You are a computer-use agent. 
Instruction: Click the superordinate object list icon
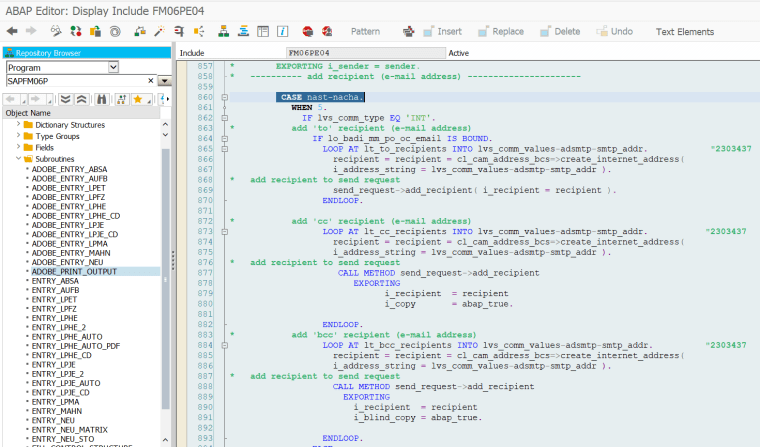[x=121, y=99]
